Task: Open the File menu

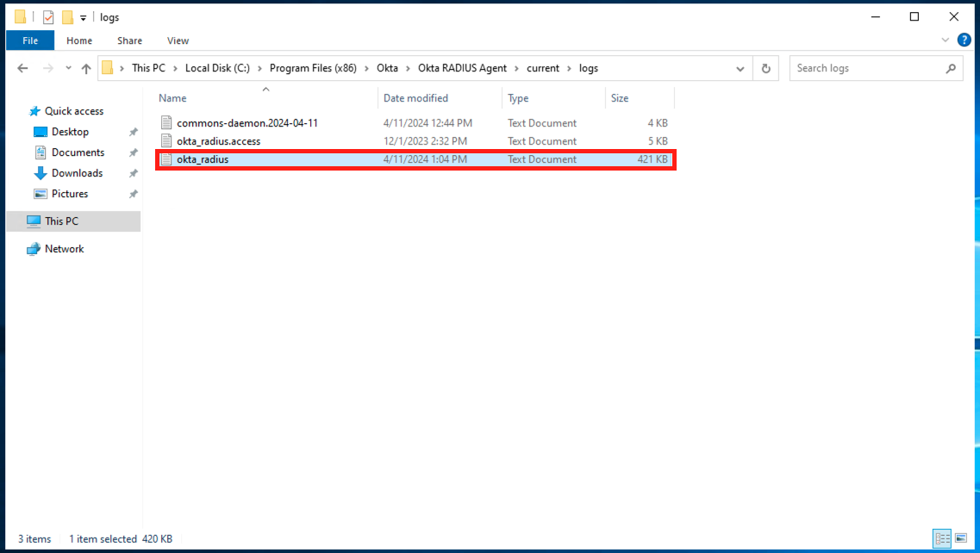Action: coord(30,40)
